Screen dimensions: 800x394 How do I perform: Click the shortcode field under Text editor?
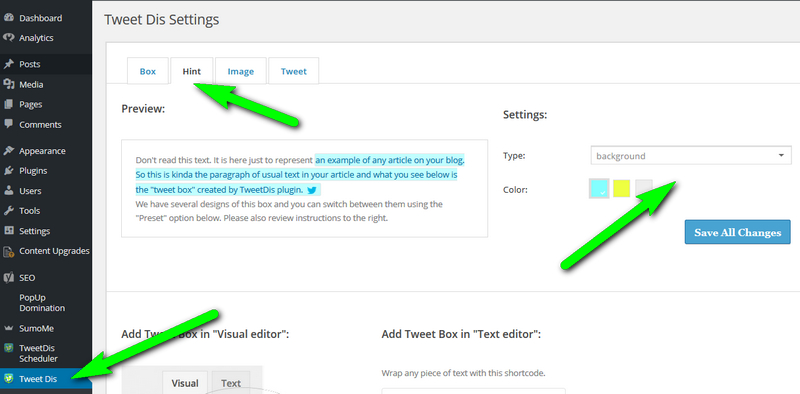coord(473,391)
